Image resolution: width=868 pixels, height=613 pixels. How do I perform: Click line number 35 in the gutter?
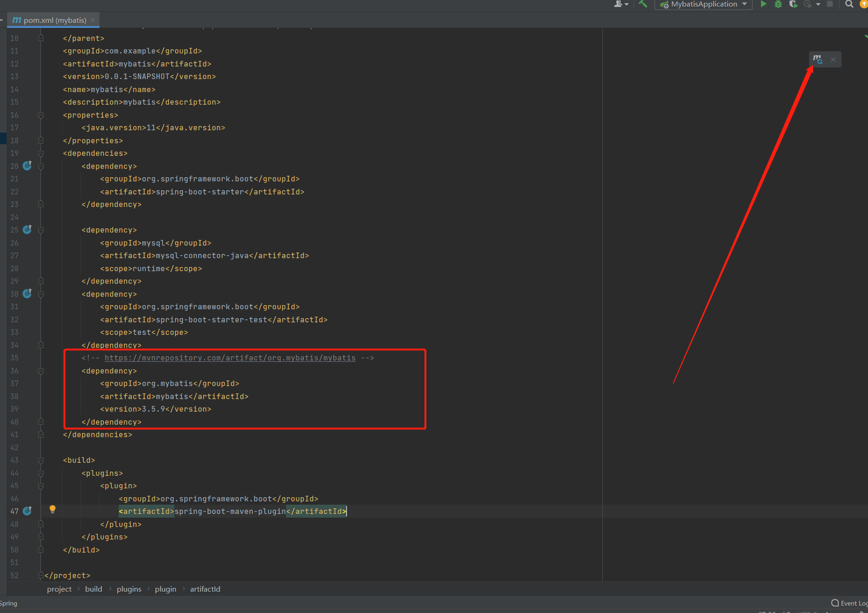pyautogui.click(x=14, y=358)
